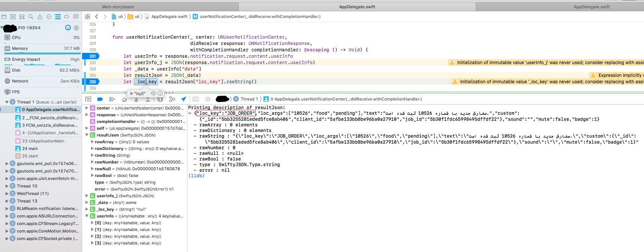The image size is (644, 252).
Task: Open the Memory gauge report
Action: 41,49
